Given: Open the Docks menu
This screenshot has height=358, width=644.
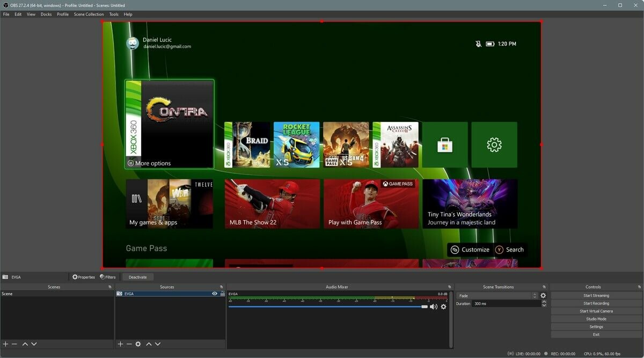Looking at the screenshot, I should coord(46,14).
